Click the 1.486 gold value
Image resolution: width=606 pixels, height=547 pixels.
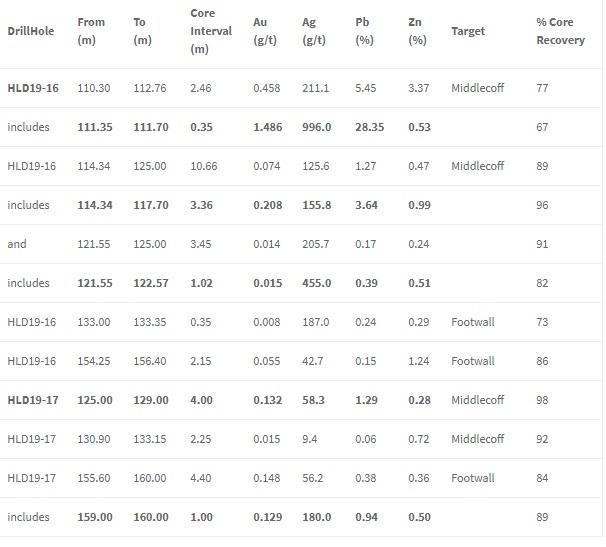coord(267,127)
